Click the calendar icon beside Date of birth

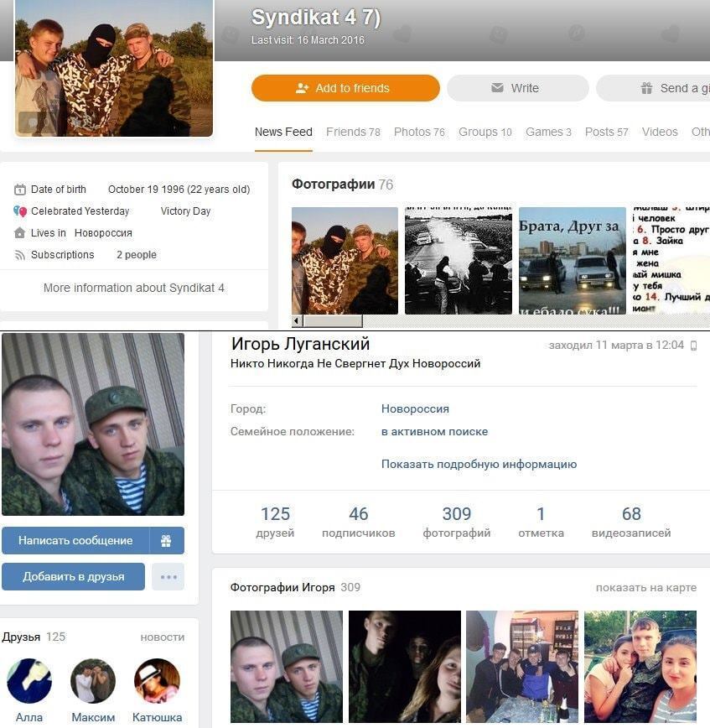point(20,190)
